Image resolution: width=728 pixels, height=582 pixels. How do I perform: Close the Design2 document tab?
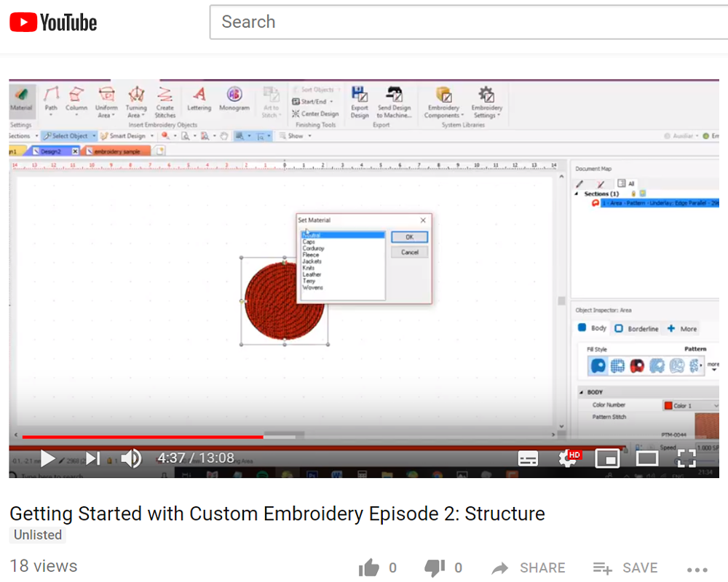click(75, 151)
